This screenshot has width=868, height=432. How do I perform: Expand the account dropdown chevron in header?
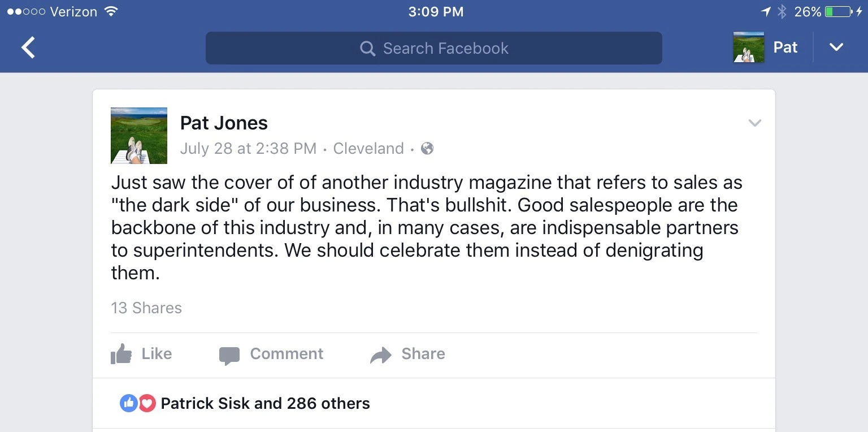[x=836, y=47]
